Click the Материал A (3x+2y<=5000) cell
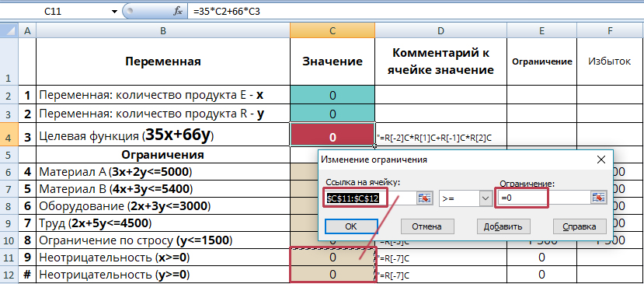The height and width of the screenshot is (284, 644). click(163, 171)
